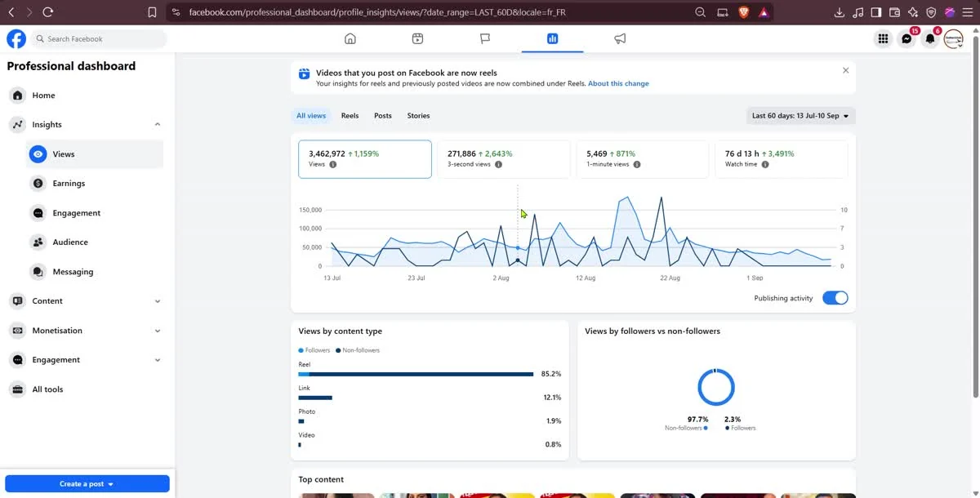Open Messaging under Insights
Image resolution: width=980 pixels, height=498 pixels.
95,272
